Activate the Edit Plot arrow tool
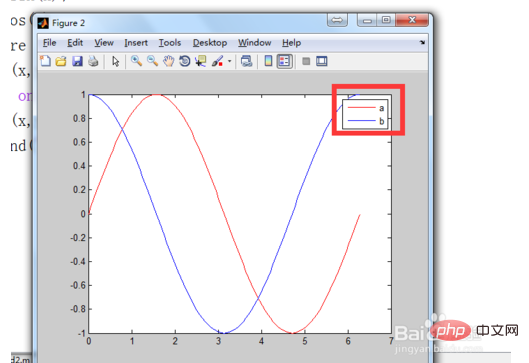The width and height of the screenshot is (529, 363). coord(115,61)
